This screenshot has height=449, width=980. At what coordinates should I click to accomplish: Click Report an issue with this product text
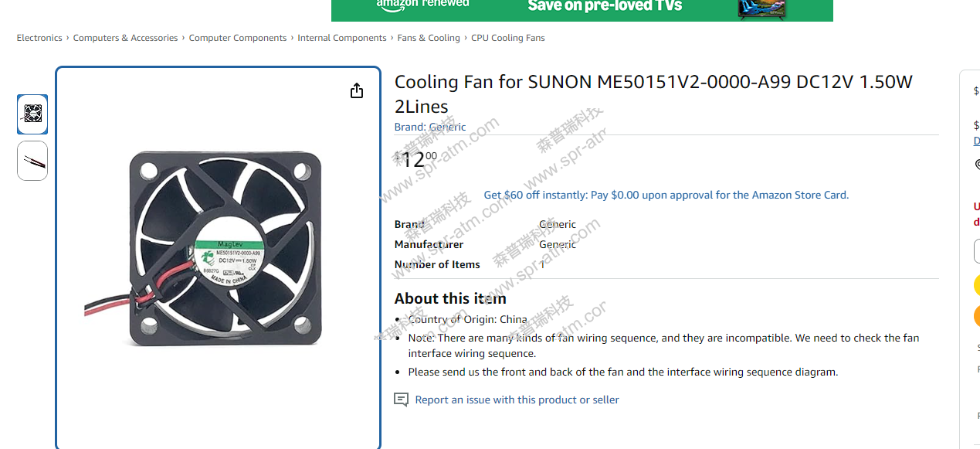click(517, 400)
